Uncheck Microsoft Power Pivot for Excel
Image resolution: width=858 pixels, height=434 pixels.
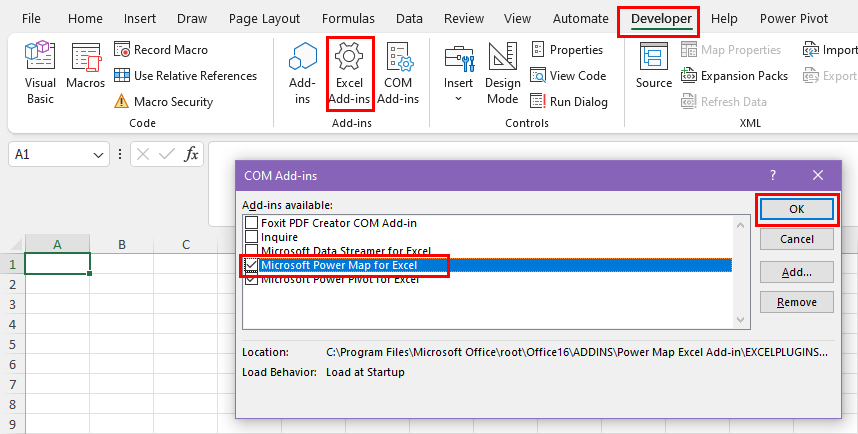coord(251,279)
